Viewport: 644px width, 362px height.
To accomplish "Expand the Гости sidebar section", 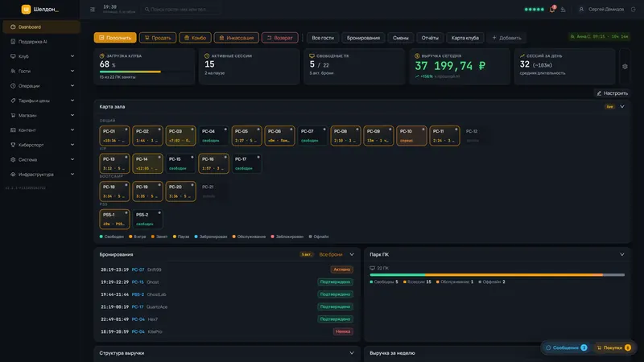I will tap(41, 72).
